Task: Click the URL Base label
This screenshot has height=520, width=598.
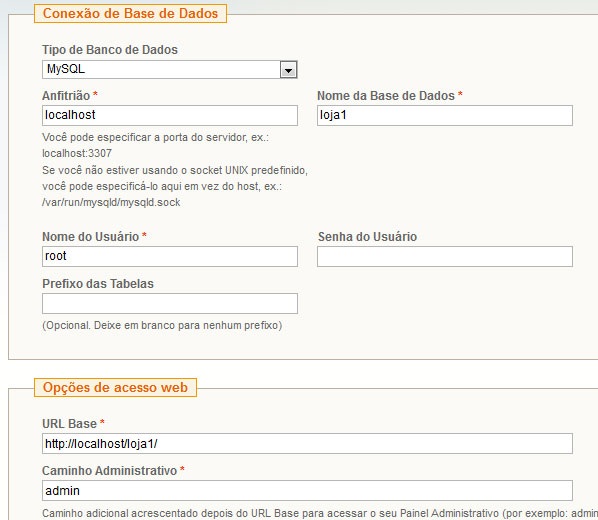Action: (69, 424)
